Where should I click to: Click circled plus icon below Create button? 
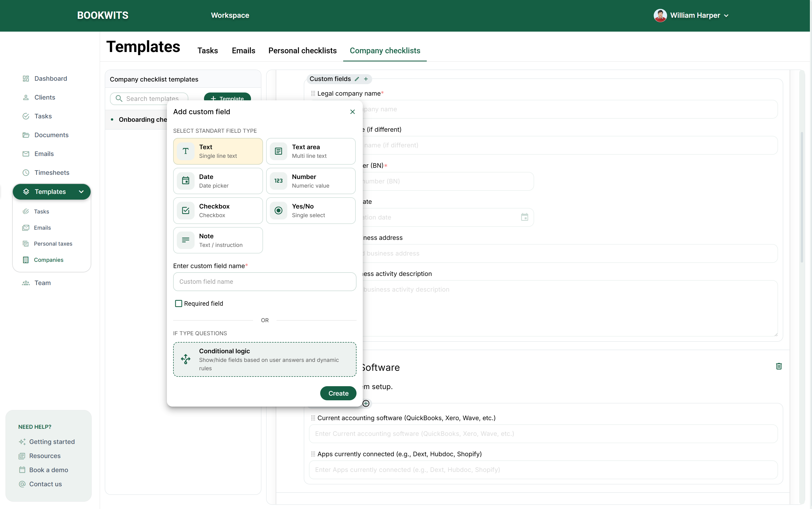point(366,403)
